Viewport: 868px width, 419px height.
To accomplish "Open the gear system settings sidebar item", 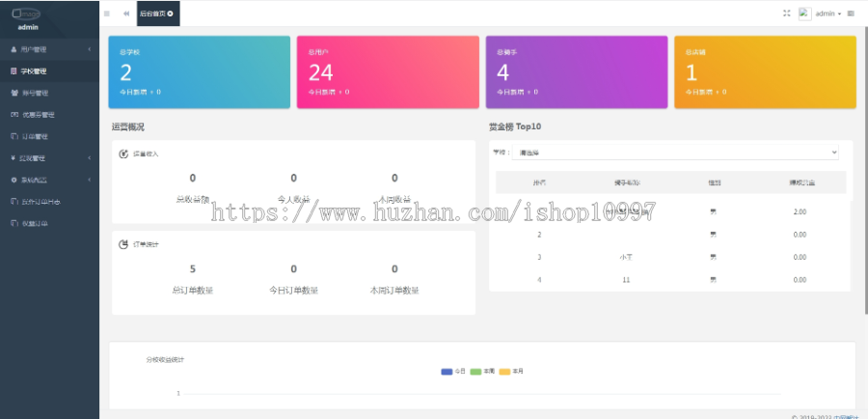I will [x=49, y=180].
